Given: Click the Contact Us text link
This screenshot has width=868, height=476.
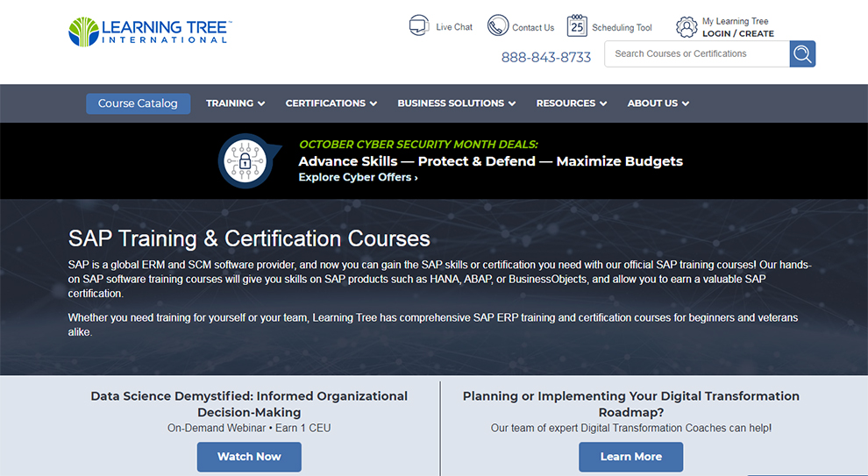Looking at the screenshot, I should pyautogui.click(x=533, y=28).
